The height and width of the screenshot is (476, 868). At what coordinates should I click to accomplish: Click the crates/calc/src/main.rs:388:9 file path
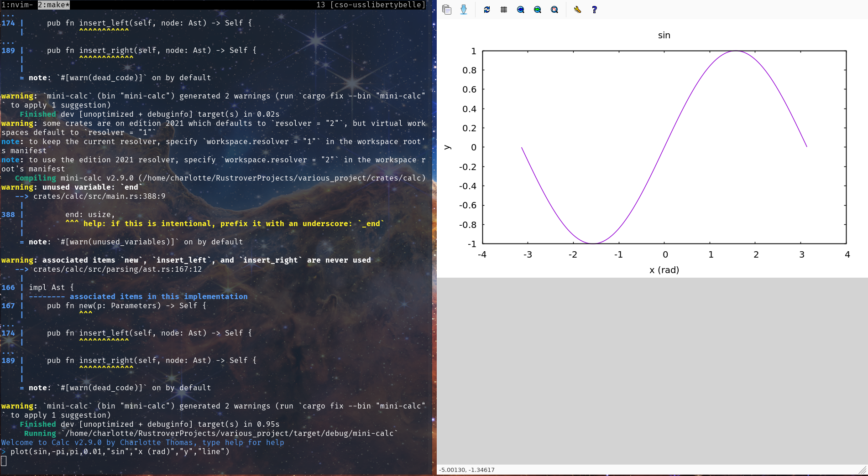point(99,196)
